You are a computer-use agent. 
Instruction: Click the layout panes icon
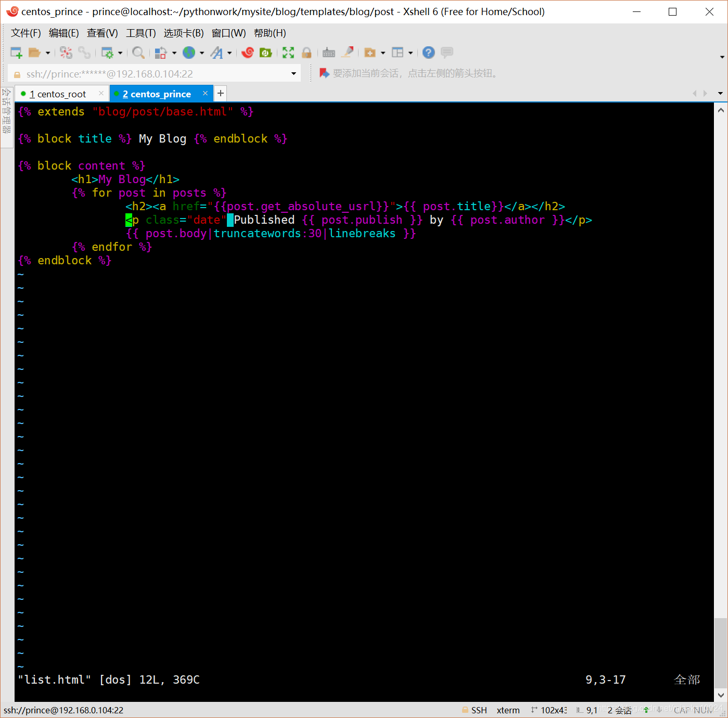click(398, 53)
